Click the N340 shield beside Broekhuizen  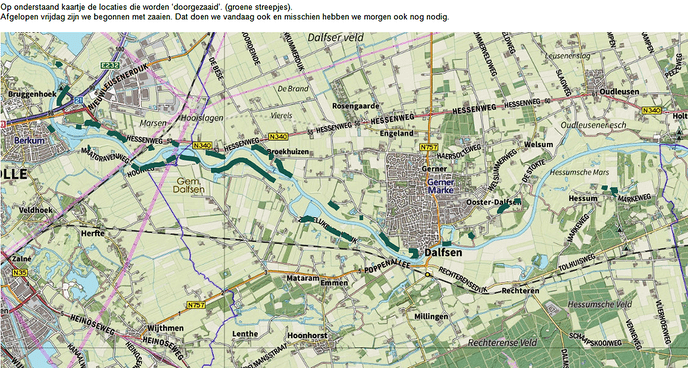278,137
